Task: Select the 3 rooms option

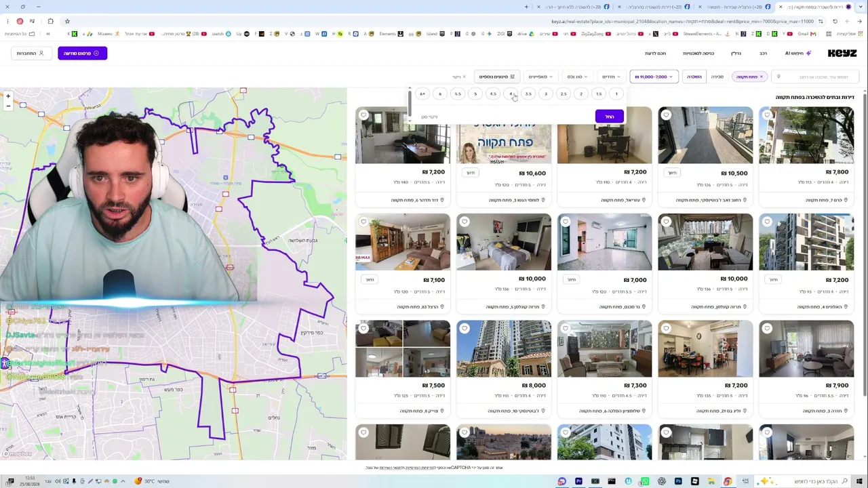Action: coord(546,94)
